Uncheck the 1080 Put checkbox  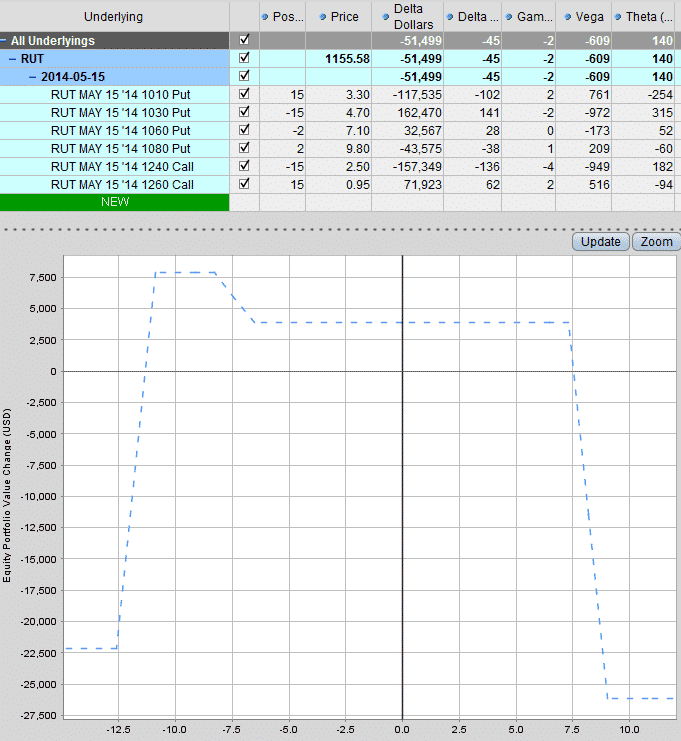(244, 147)
